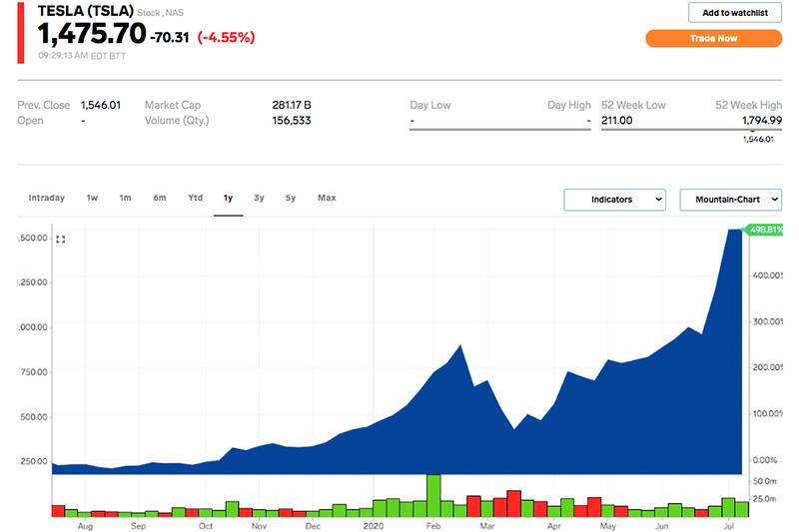This screenshot has width=799, height=532.
Task: Click the Volume value 156,533
Action: (x=292, y=121)
